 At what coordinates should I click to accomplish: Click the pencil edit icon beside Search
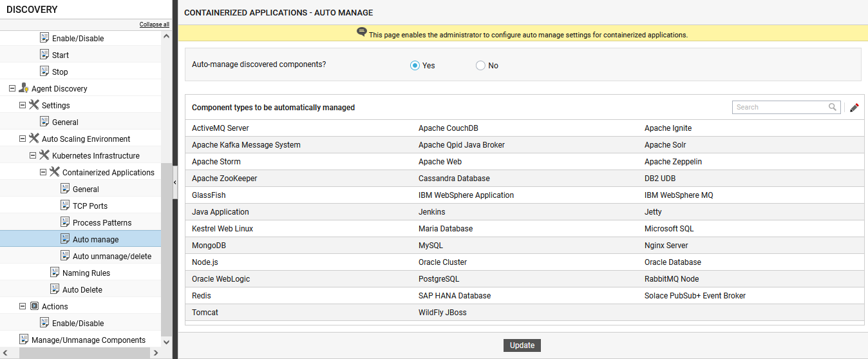tap(854, 108)
